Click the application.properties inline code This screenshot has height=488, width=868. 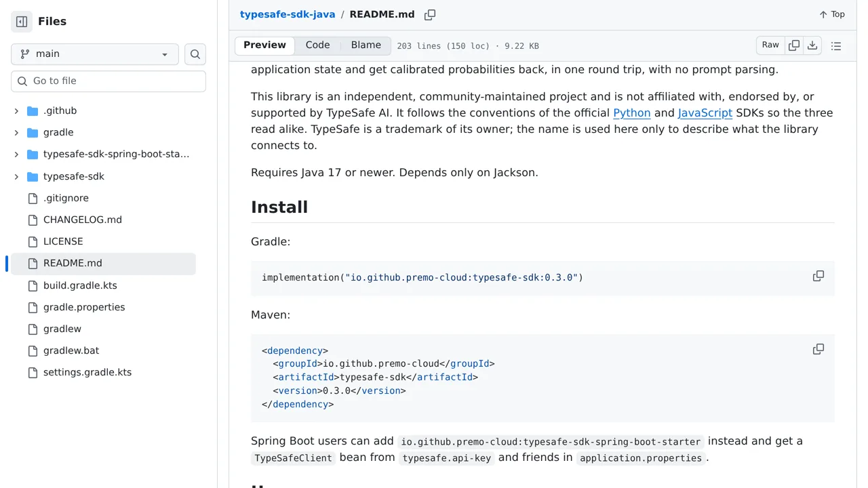coord(641,458)
